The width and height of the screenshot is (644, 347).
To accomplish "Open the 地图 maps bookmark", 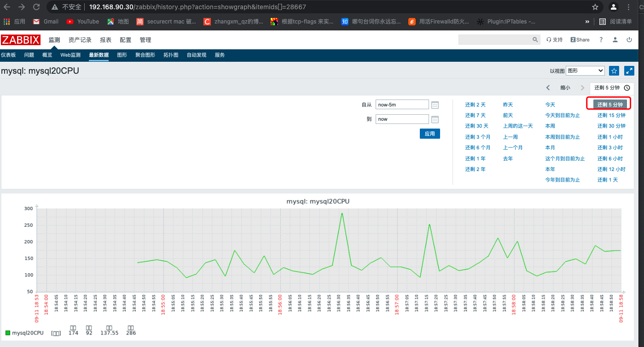I will pyautogui.click(x=118, y=21).
